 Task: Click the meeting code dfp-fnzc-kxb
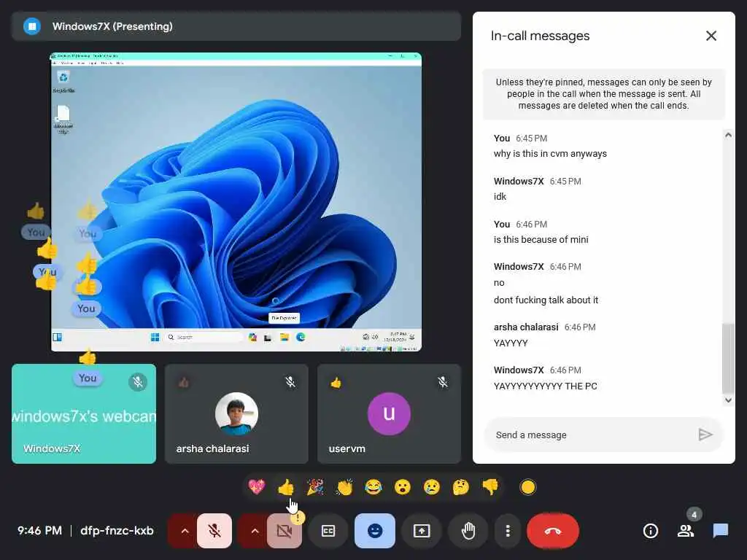click(x=117, y=531)
